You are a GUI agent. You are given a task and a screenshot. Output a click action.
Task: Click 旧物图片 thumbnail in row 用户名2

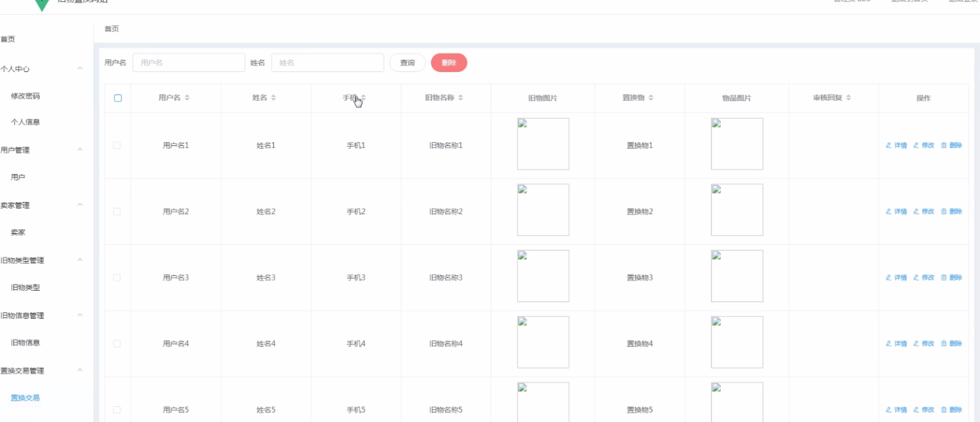(x=543, y=210)
